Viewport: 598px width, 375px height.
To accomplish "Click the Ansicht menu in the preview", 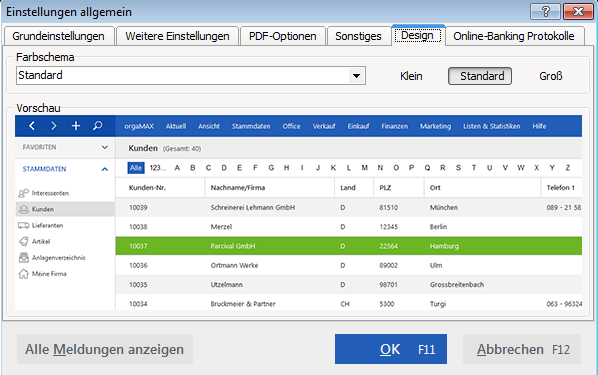I will tap(209, 126).
